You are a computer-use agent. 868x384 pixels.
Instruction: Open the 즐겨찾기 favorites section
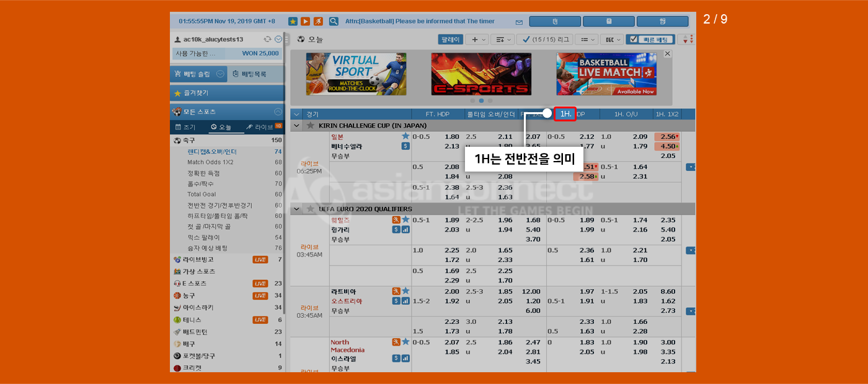coord(227,93)
